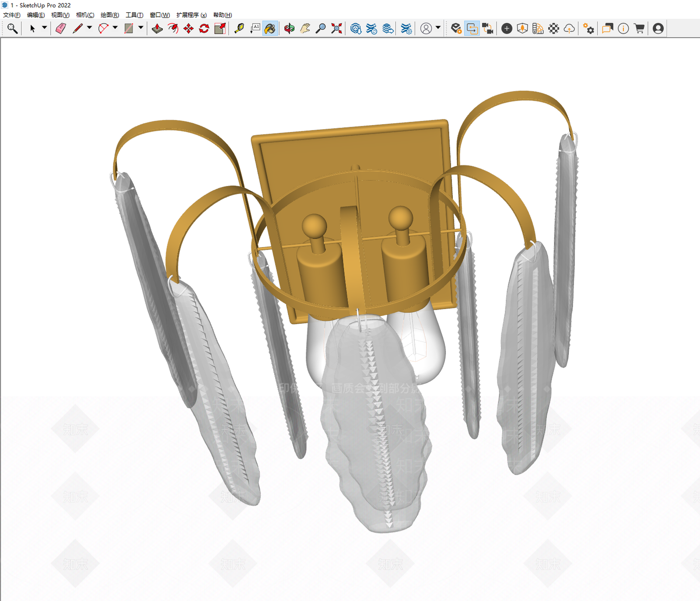Viewport: 700px width, 601px height.
Task: Click the Send to LayOut icon
Action: tap(388, 28)
